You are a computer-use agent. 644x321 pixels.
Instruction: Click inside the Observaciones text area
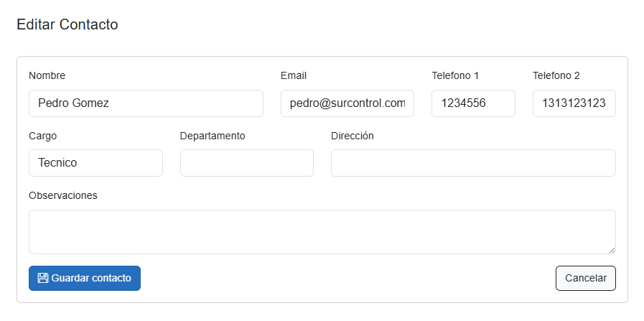[322, 231]
